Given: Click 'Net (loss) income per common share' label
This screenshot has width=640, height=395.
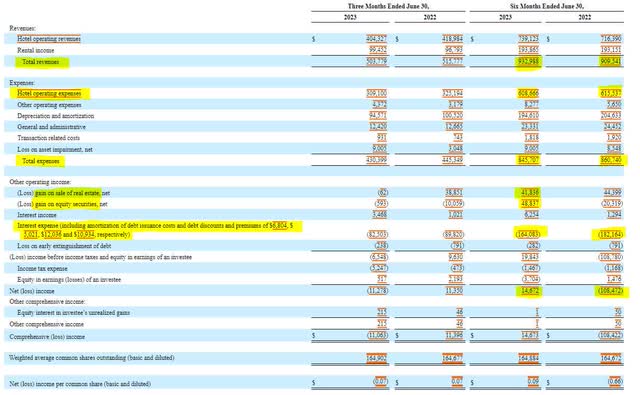Looking at the screenshot, I should click(x=80, y=384).
